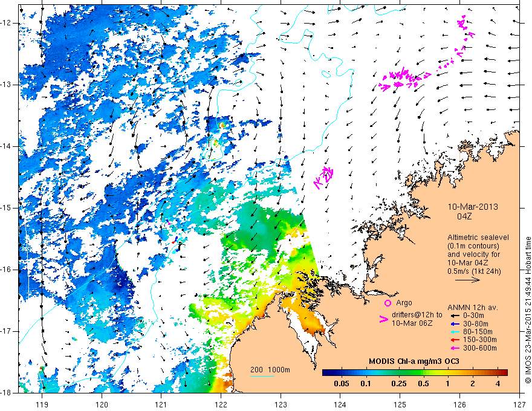Screen dimensions: 532x411
Task: Click the longitude axis label 127
Action: 519,404
